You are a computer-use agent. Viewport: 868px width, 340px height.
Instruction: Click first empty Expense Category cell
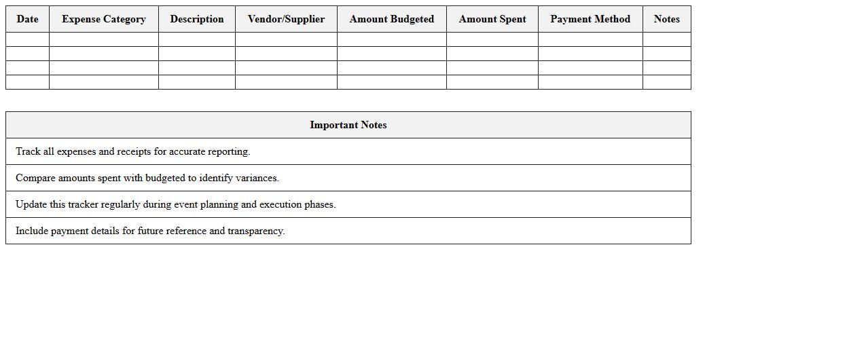tap(104, 39)
